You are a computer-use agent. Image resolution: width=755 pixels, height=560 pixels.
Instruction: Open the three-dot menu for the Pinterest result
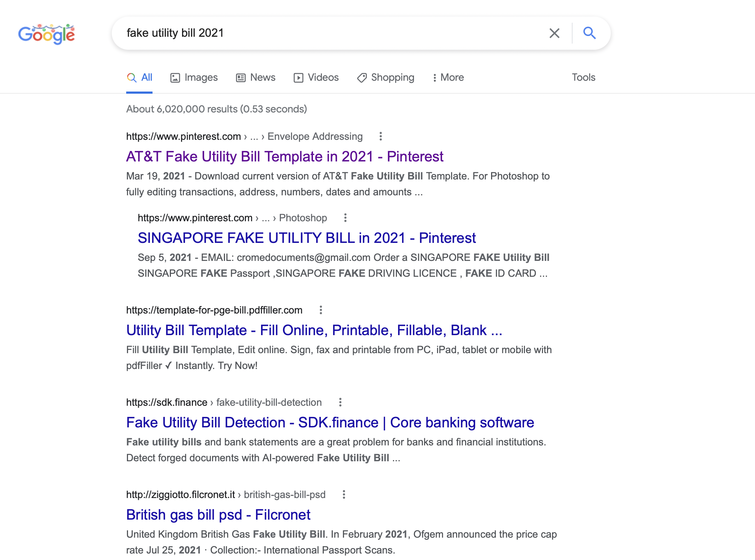tap(381, 136)
